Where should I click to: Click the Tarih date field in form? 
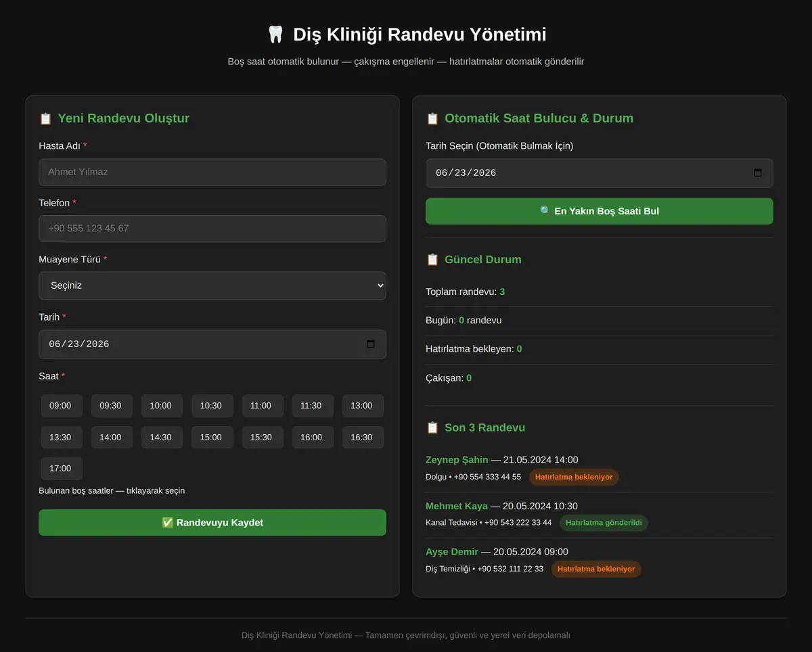pos(212,344)
